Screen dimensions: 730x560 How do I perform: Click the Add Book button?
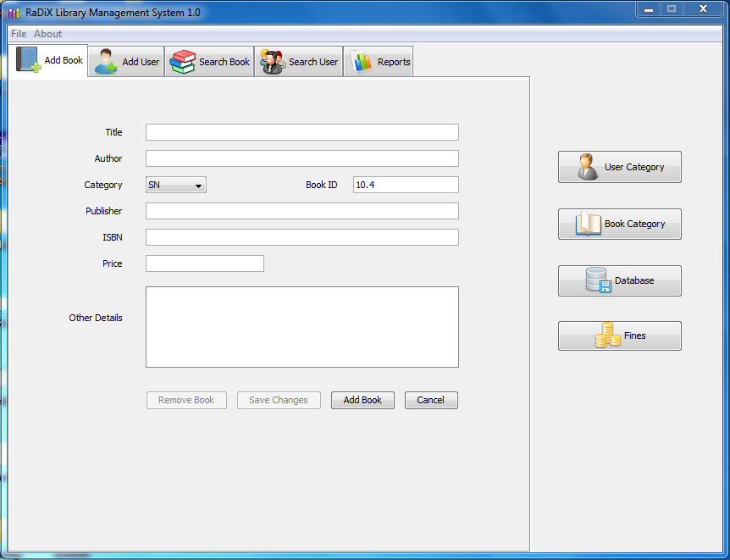(x=362, y=400)
